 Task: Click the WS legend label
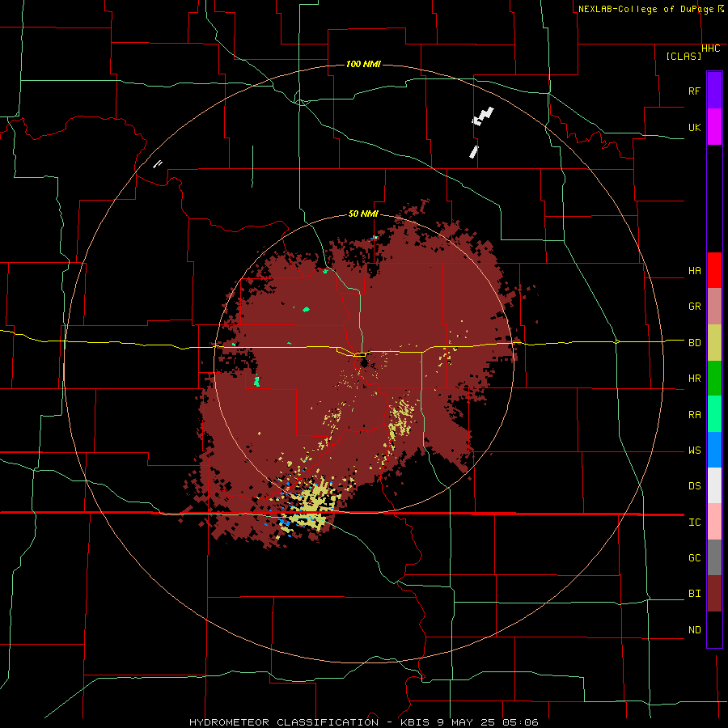(694, 451)
